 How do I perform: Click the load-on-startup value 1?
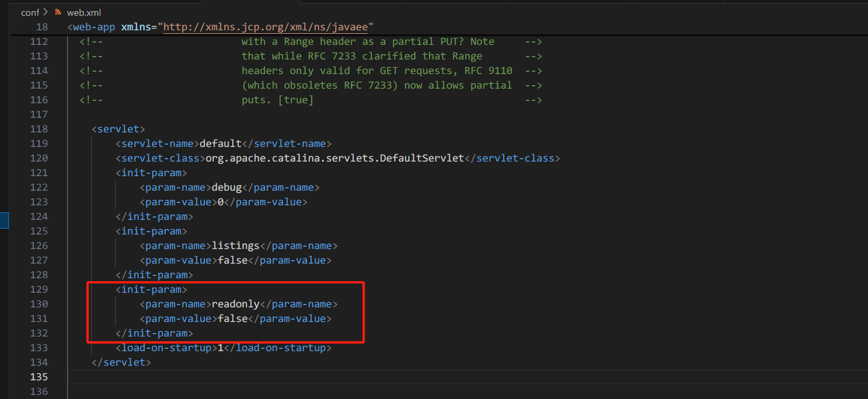pyautogui.click(x=221, y=348)
